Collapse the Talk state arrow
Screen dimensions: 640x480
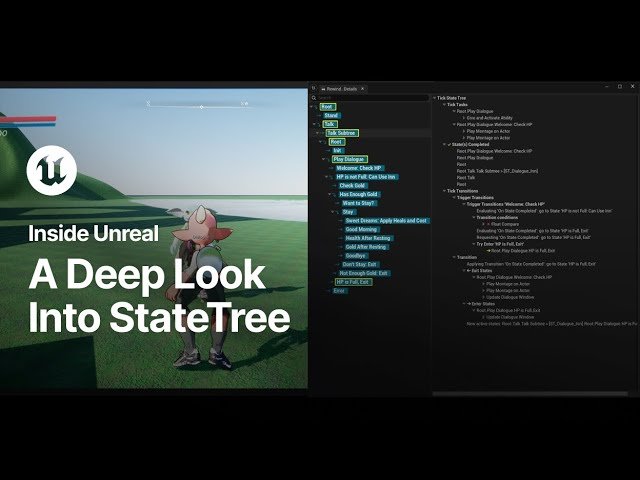click(314, 124)
